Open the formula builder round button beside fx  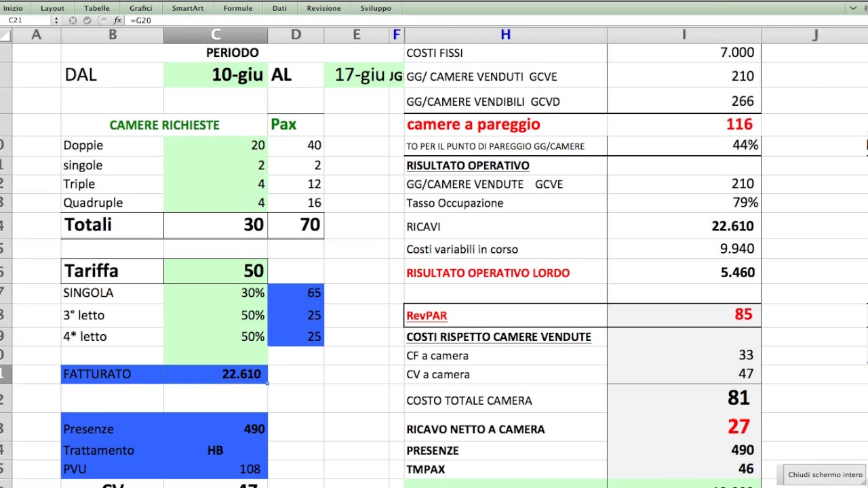[x=102, y=20]
